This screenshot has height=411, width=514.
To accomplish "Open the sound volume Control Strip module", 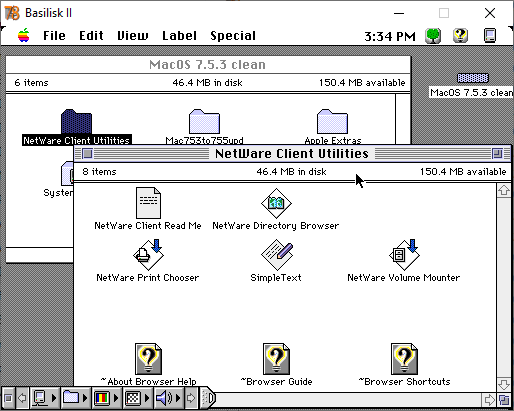I will (164, 398).
